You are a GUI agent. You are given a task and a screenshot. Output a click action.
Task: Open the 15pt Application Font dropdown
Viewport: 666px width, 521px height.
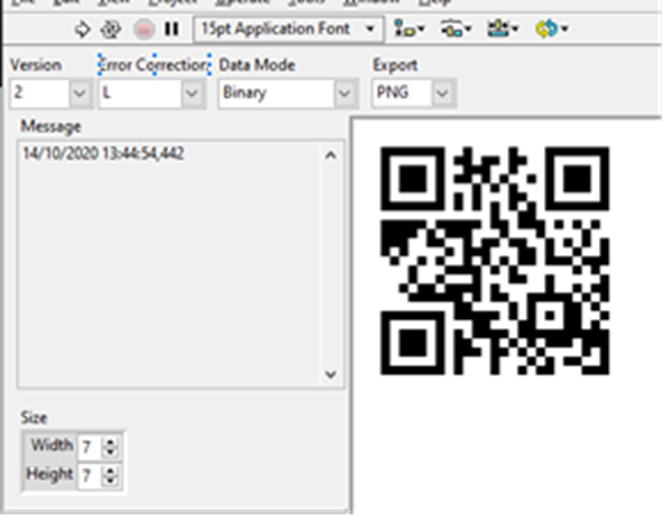288,29
